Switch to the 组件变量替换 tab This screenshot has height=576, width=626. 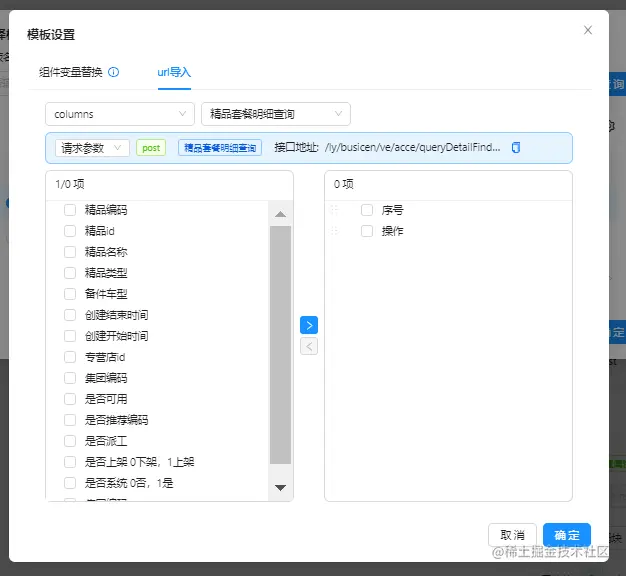(x=71, y=72)
